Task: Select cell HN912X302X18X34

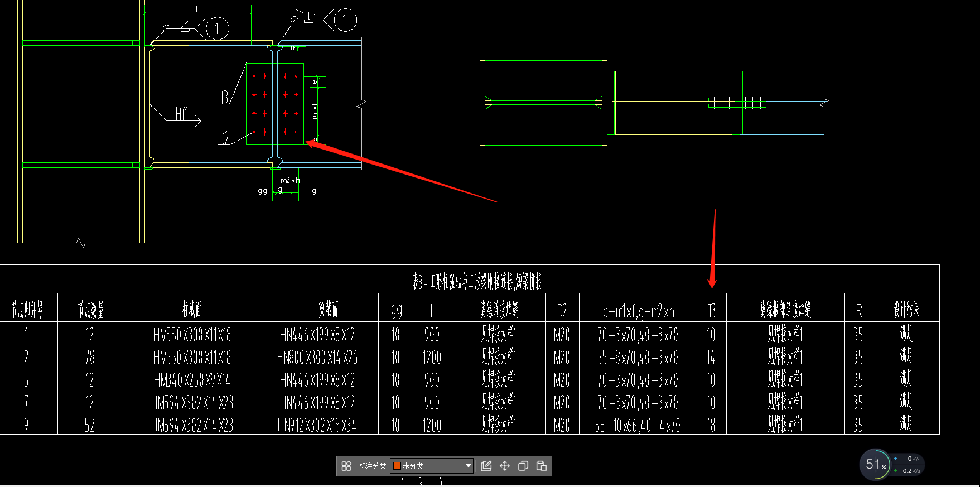Action: (x=317, y=426)
